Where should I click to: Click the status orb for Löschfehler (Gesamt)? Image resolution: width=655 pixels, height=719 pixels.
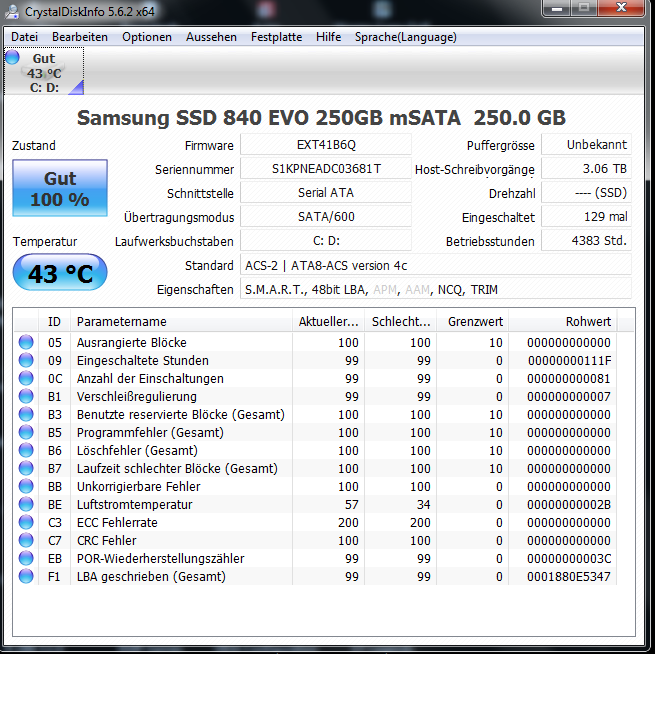(x=26, y=450)
